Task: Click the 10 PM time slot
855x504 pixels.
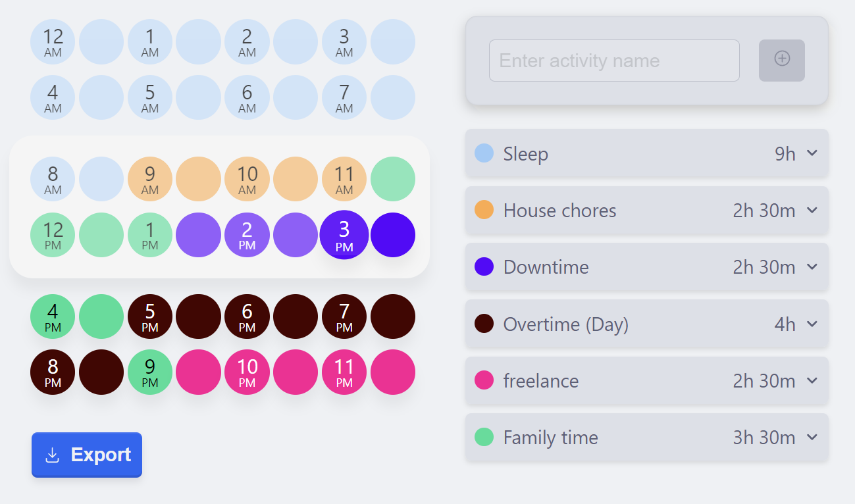Action: [247, 372]
